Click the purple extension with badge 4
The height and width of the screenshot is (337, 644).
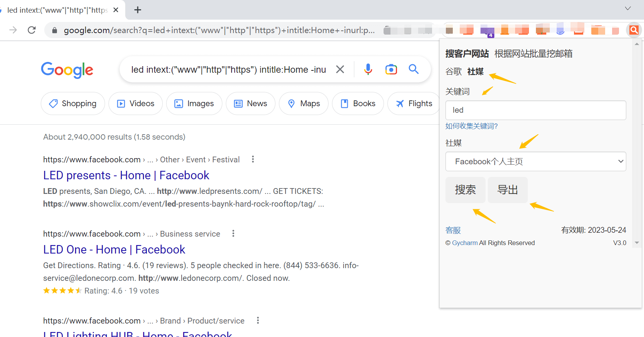[487, 31]
